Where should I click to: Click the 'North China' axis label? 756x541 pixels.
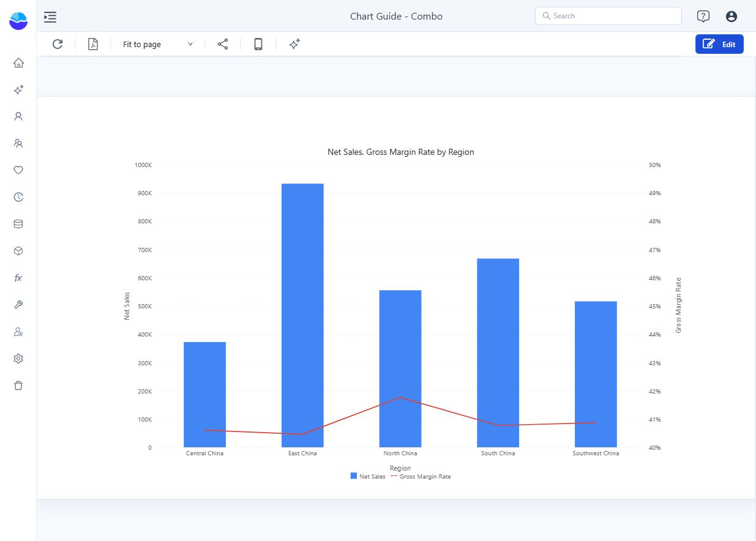click(x=400, y=453)
